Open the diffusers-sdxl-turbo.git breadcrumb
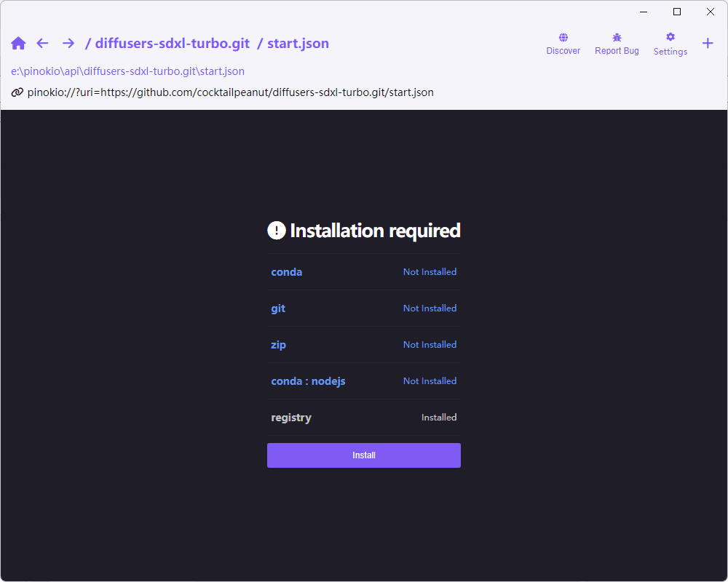 [173, 43]
